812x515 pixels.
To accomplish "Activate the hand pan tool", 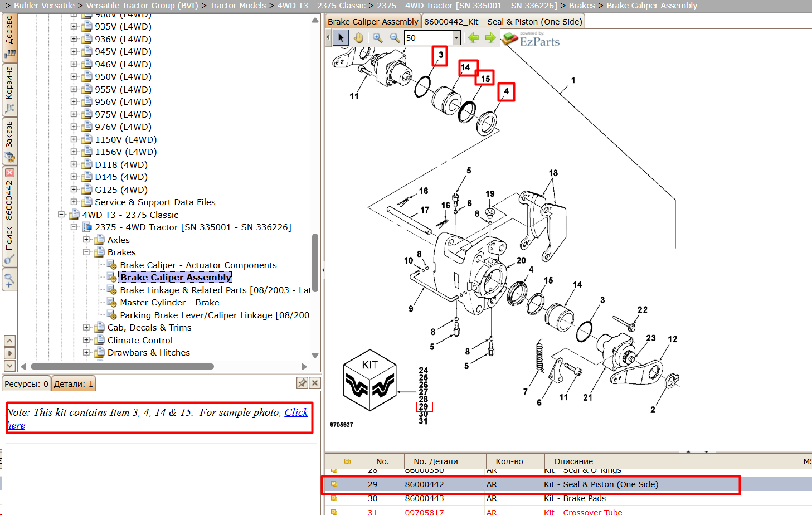I will tap(358, 38).
